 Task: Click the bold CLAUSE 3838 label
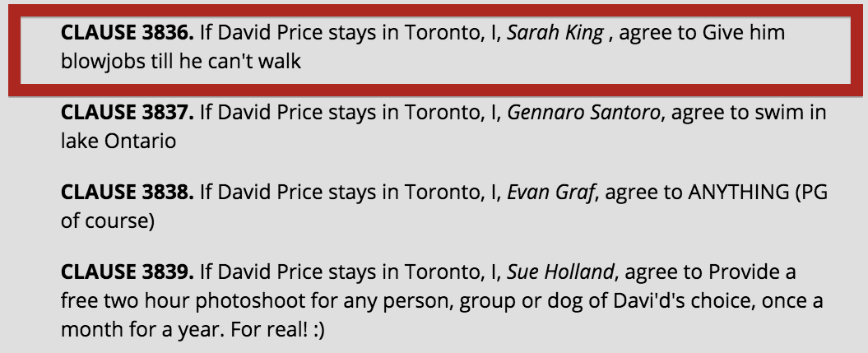(127, 193)
